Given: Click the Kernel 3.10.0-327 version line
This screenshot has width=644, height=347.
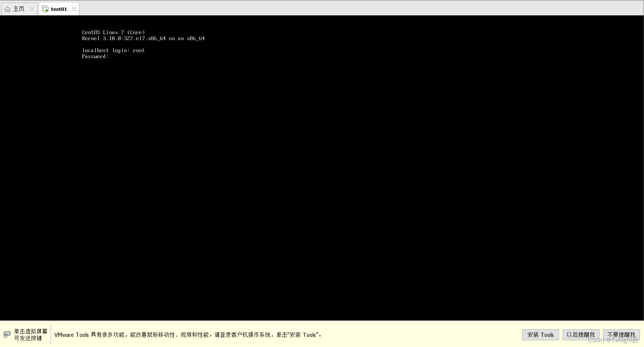Looking at the screenshot, I should pyautogui.click(x=143, y=38).
